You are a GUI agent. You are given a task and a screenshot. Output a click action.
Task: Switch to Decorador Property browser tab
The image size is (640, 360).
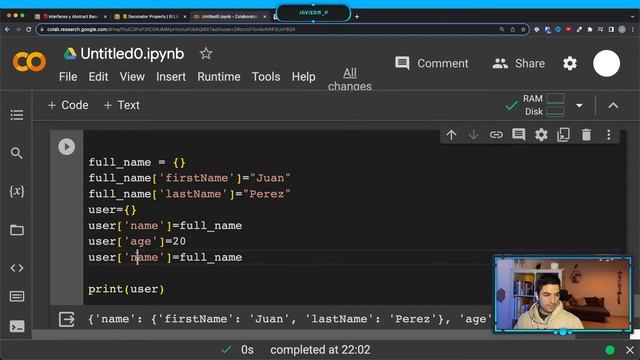(x=150, y=16)
